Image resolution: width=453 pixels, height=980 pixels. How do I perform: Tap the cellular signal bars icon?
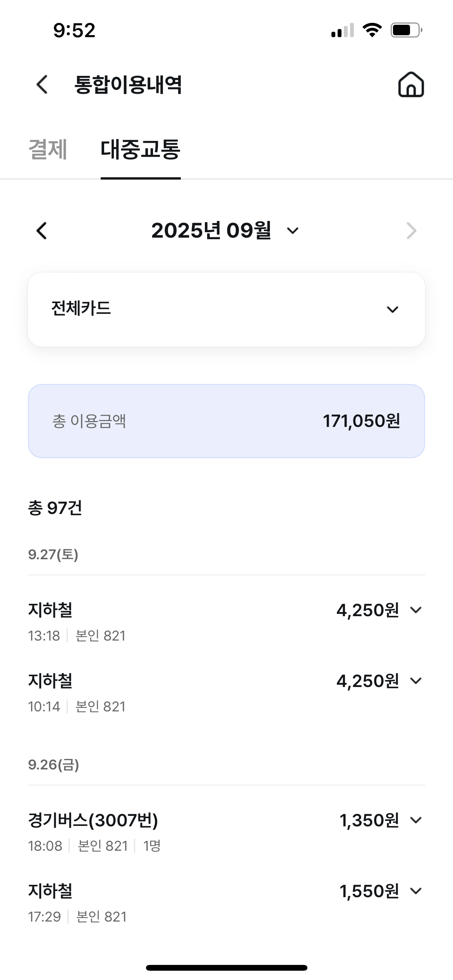(343, 30)
